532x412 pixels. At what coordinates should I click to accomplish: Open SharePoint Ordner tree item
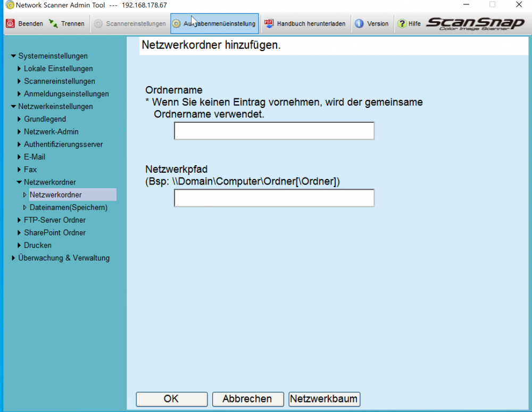pyautogui.click(x=55, y=233)
